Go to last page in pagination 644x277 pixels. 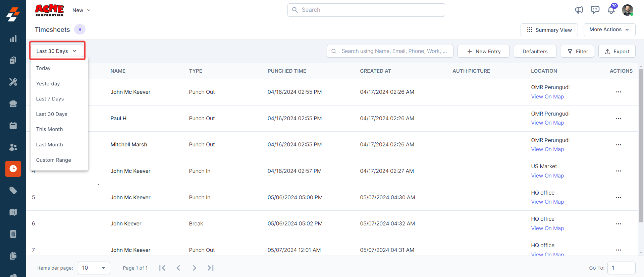pyautogui.click(x=211, y=268)
